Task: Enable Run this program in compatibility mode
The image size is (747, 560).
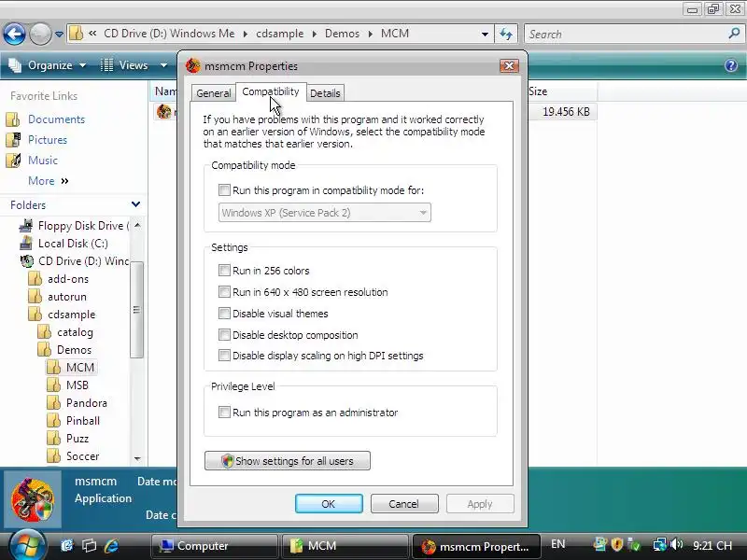Action: (224, 190)
